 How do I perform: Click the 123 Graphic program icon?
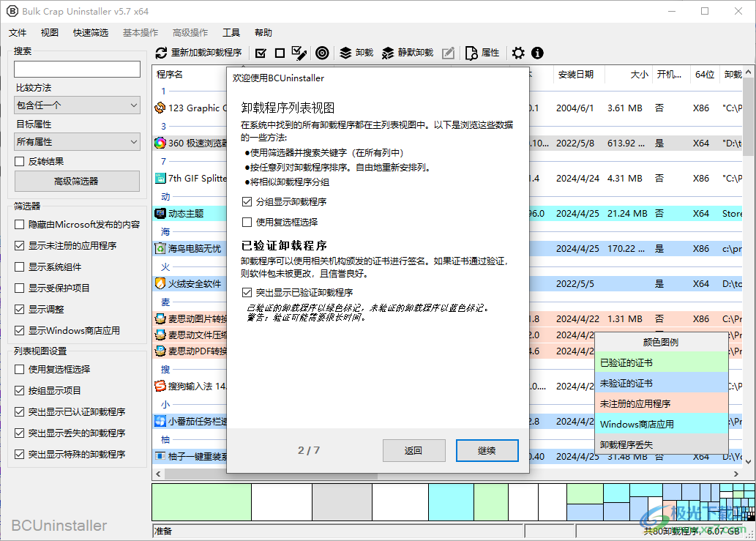tap(160, 108)
